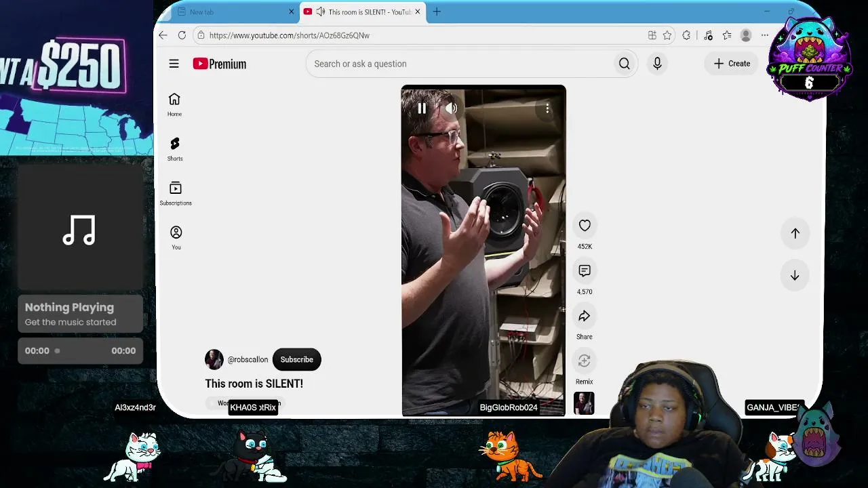868x488 pixels.
Task: Open the YouTube guide hamburger menu
Action: [174, 64]
